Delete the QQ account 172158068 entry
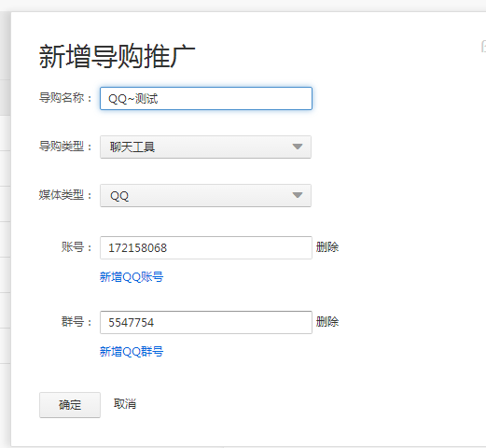 [x=327, y=247]
